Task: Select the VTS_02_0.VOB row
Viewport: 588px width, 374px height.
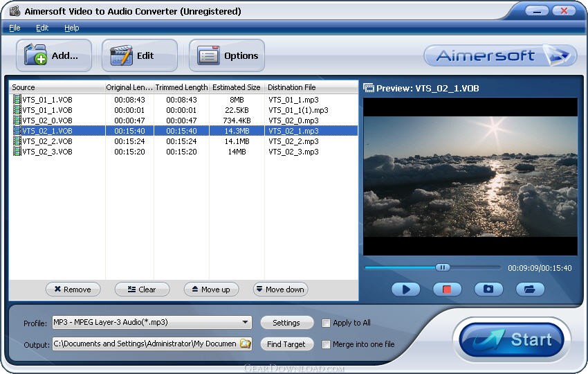Action: (184, 120)
